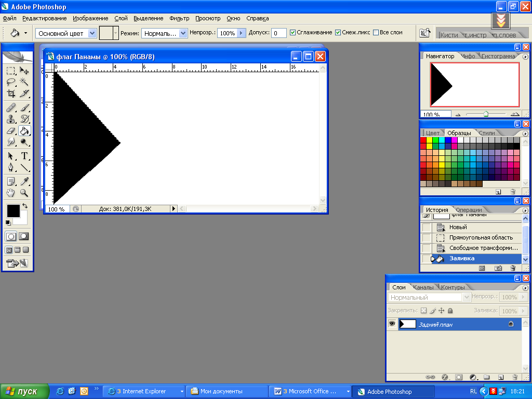Open the pattern picker dropdown arrow
The width and height of the screenshot is (532, 399).
[x=116, y=33]
